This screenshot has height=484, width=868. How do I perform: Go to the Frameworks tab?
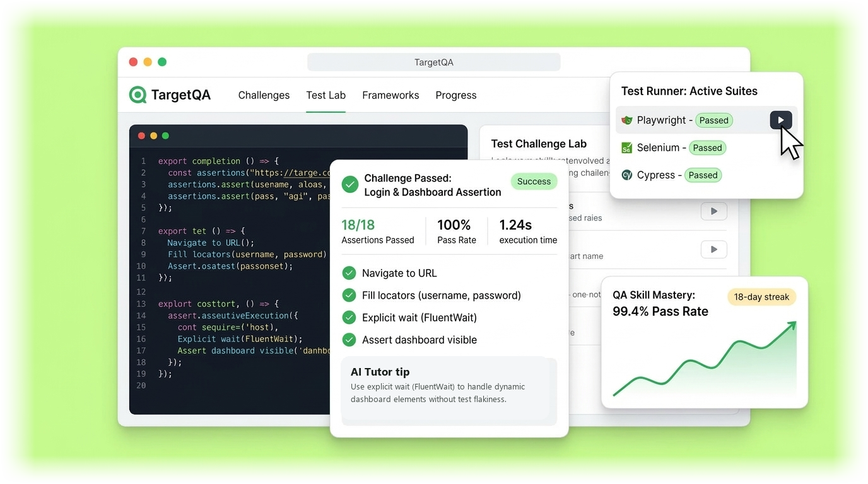tap(390, 95)
